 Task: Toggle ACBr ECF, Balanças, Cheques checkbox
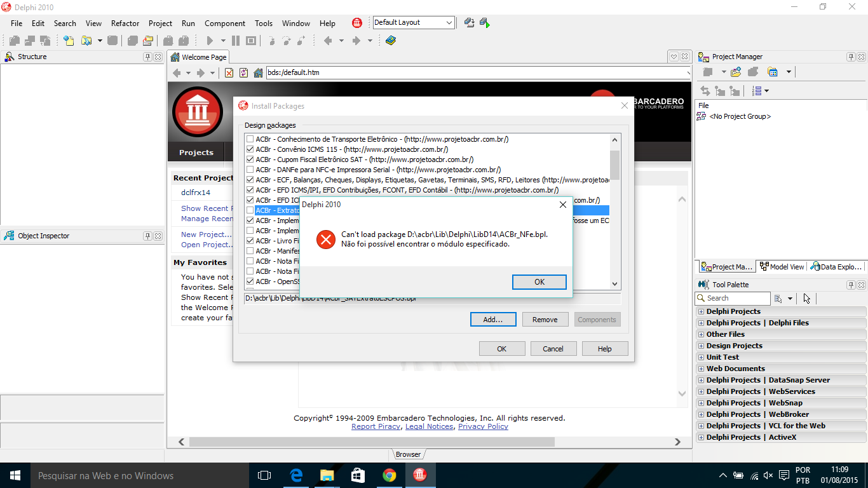click(250, 180)
